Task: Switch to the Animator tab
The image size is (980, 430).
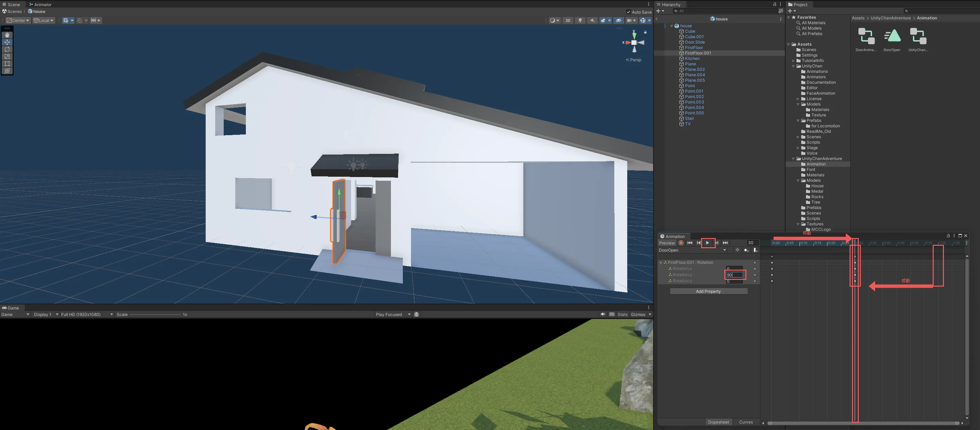Action: [40, 4]
